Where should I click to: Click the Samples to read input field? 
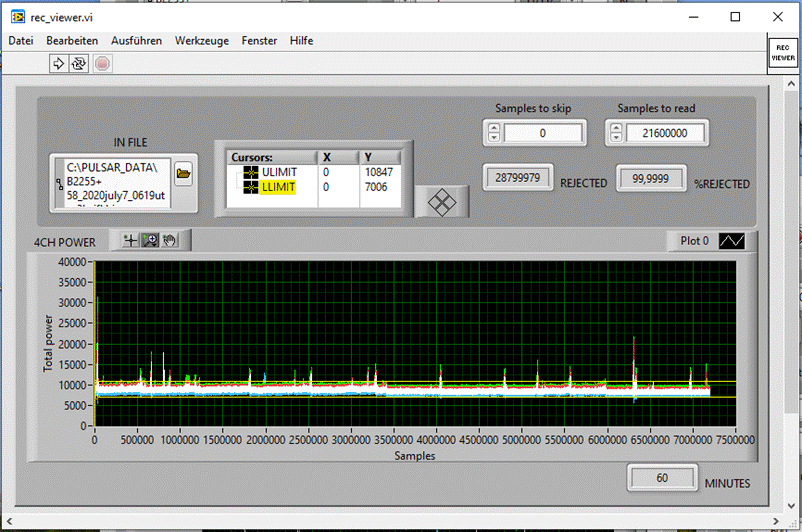(665, 133)
